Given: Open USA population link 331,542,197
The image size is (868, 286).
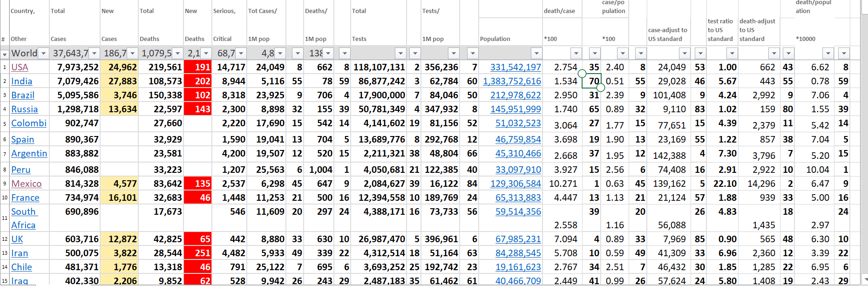Looking at the screenshot, I should point(515,67).
